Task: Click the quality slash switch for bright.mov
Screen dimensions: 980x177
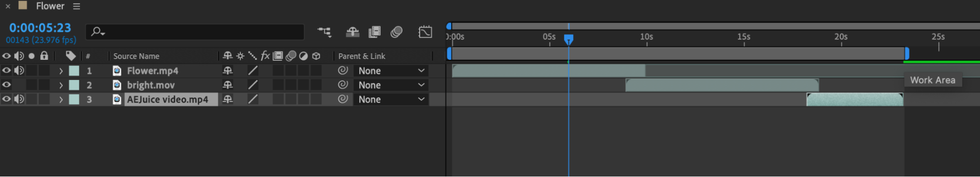Action: (x=252, y=85)
